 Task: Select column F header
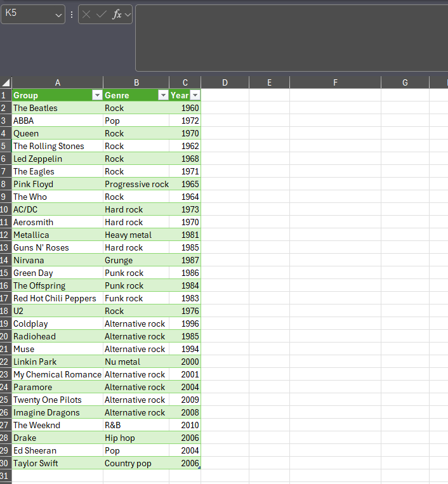(335, 82)
